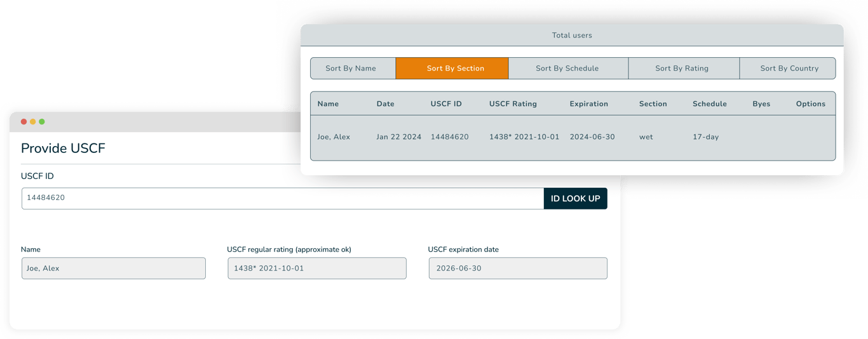The height and width of the screenshot is (339, 868).
Task: Click the Total users panel title
Action: point(572,36)
